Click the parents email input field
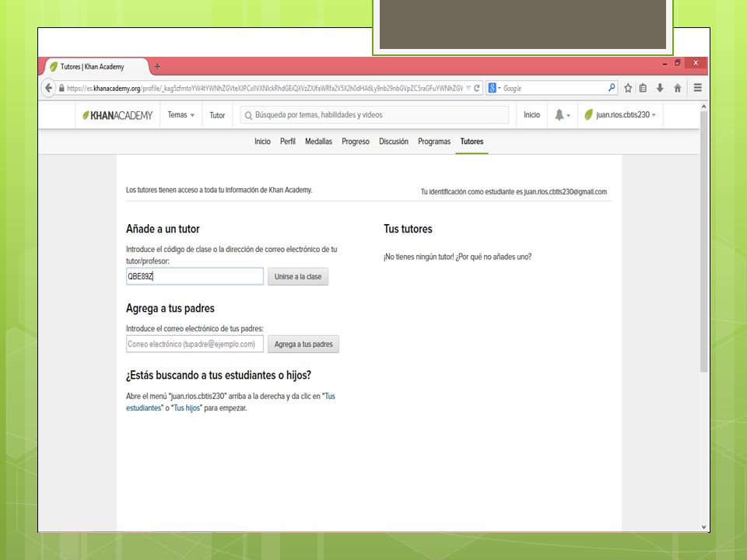The image size is (747, 560). [195, 345]
